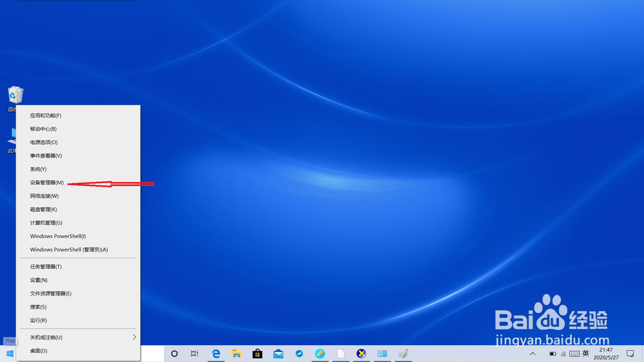Open the cyan pencil app icon
The height and width of the screenshot is (362, 644).
click(320, 354)
